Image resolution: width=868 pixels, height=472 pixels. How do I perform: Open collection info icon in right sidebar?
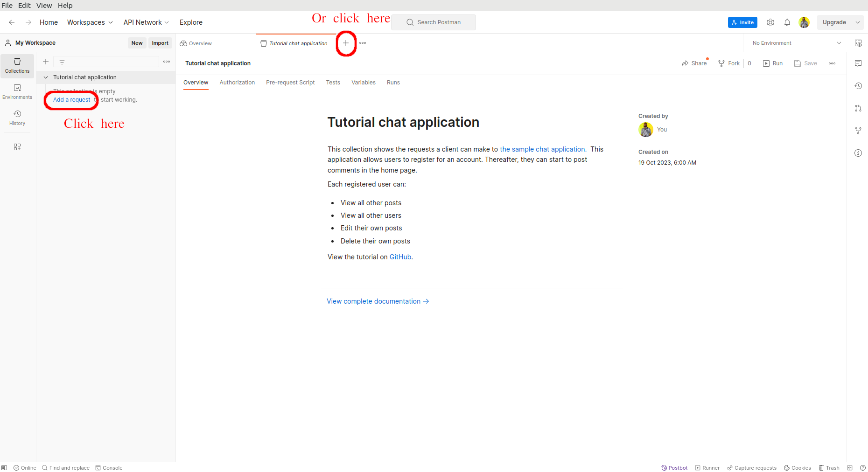pos(858,153)
